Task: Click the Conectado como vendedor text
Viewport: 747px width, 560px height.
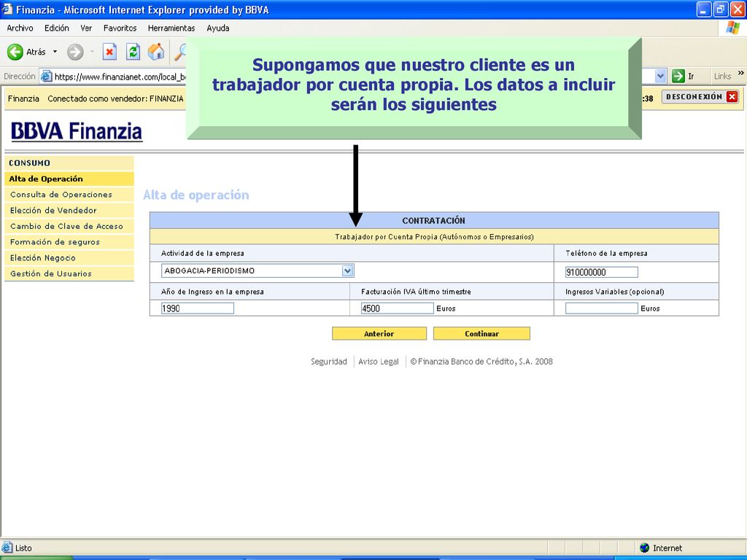Action: point(115,98)
